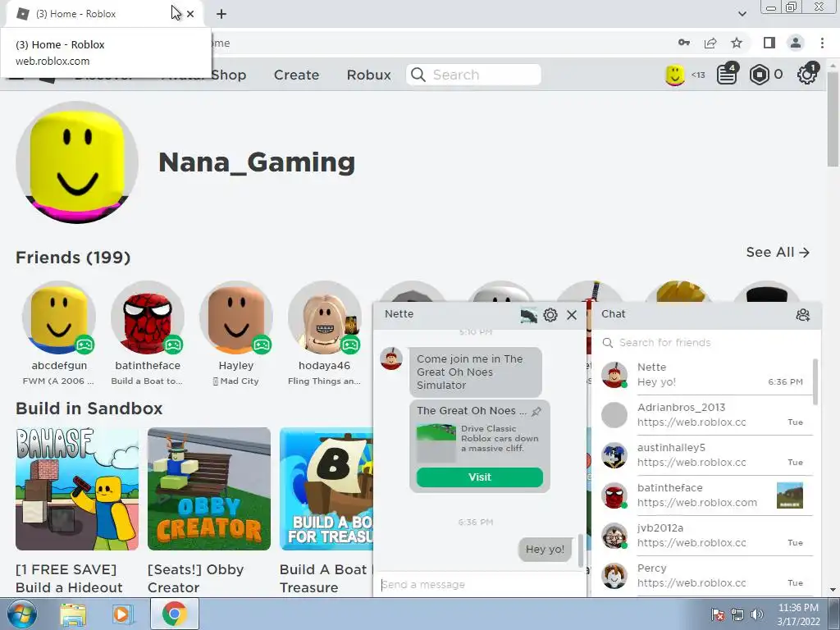The width and height of the screenshot is (840, 630).
Task: Click the Nana_Gaming avatar icon in the navbar
Action: (674, 75)
